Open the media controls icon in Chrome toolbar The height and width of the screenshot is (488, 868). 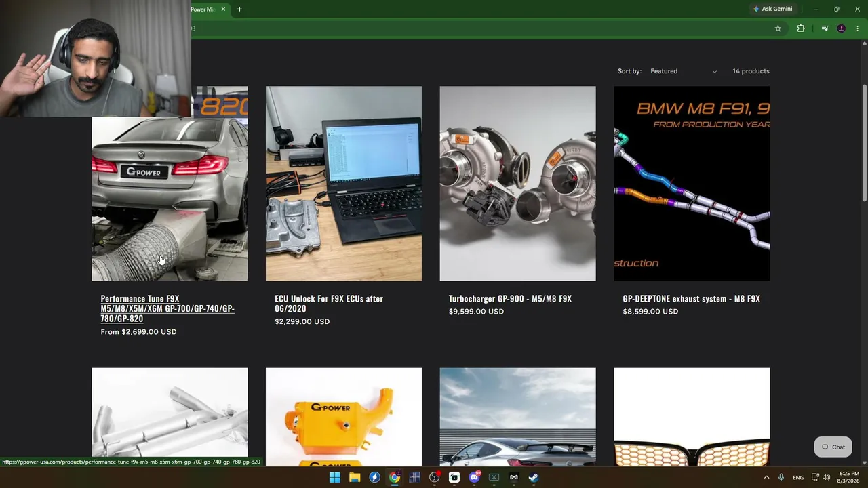tap(825, 28)
